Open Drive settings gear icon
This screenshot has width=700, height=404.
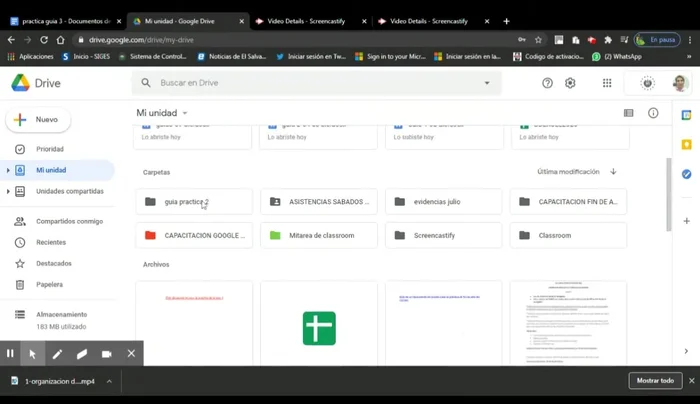(x=570, y=83)
